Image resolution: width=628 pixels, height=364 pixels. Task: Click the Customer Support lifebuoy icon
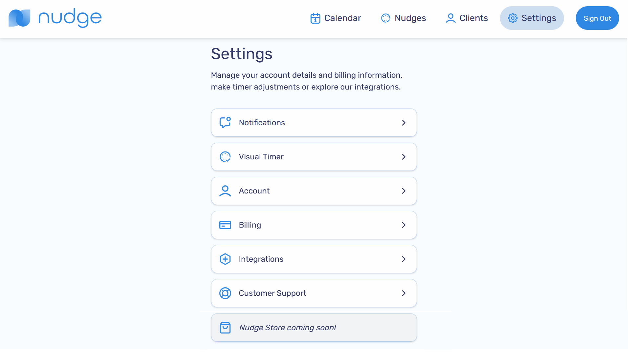[x=225, y=293]
